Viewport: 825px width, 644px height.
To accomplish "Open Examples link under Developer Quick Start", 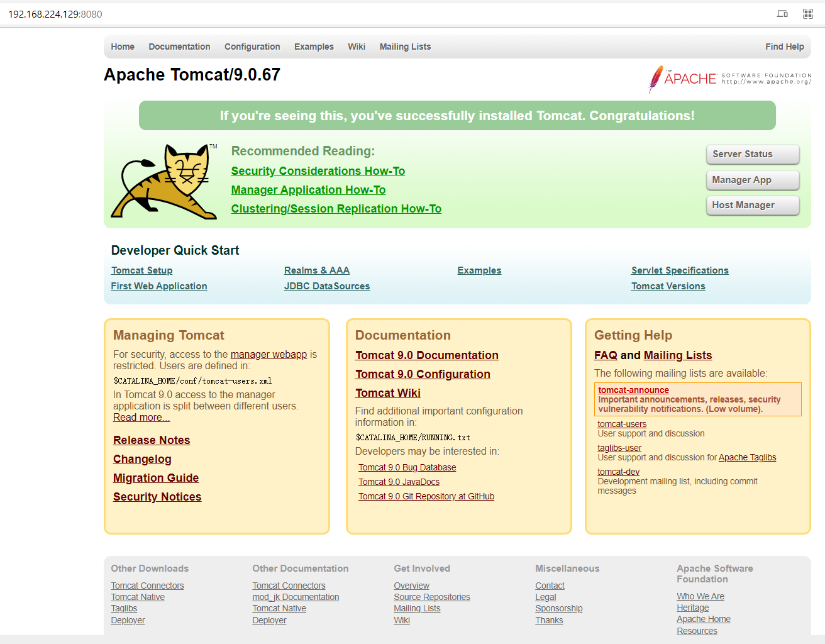I will point(479,270).
